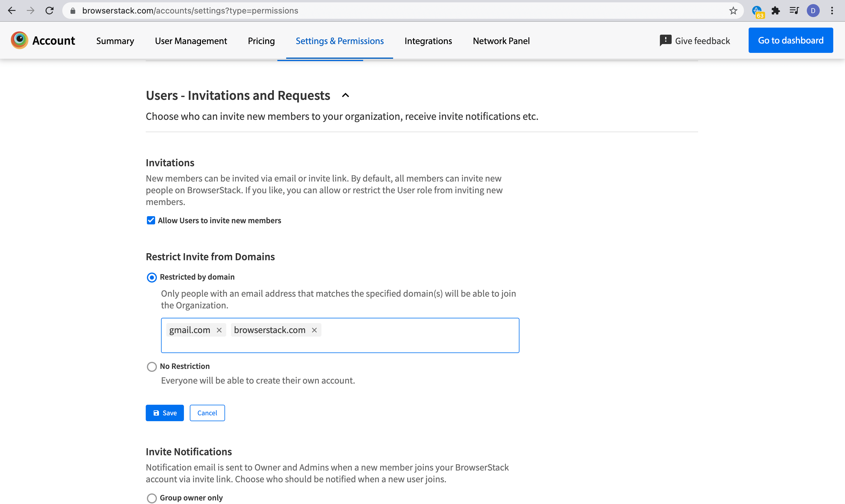Bookmark this page with star icon
The image size is (845, 504).
pyautogui.click(x=733, y=11)
